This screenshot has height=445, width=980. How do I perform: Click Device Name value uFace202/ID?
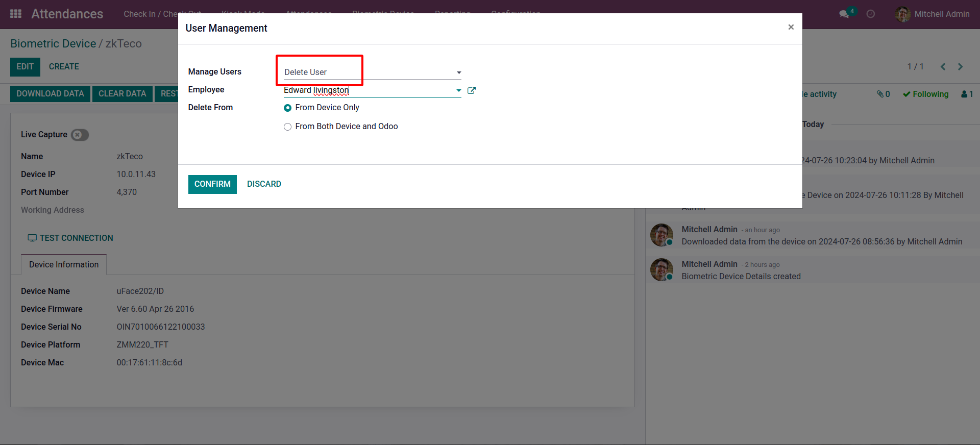click(140, 291)
